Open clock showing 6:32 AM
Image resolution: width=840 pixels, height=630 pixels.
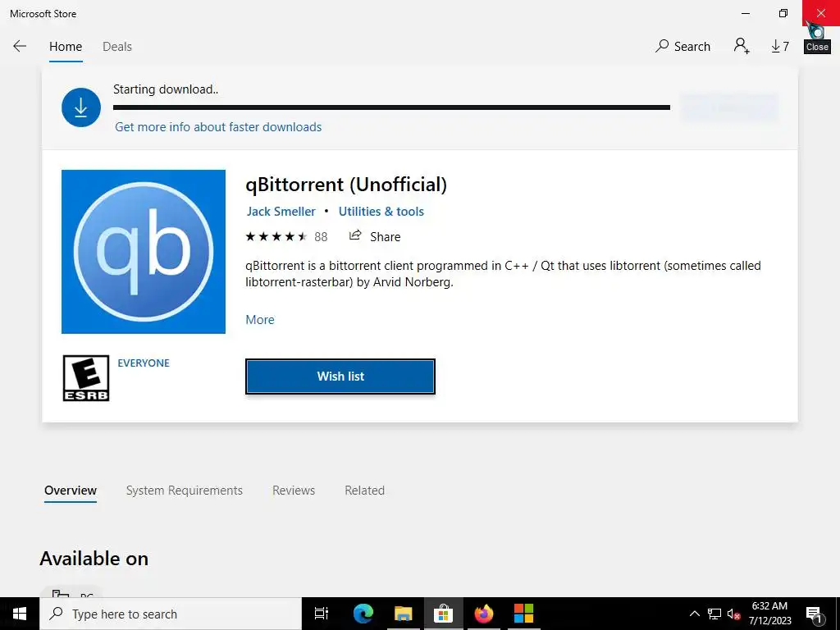769,614
